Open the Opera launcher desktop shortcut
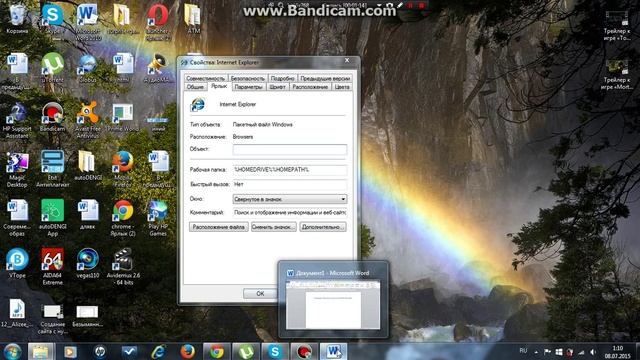The image size is (640, 360). pyautogui.click(x=158, y=21)
